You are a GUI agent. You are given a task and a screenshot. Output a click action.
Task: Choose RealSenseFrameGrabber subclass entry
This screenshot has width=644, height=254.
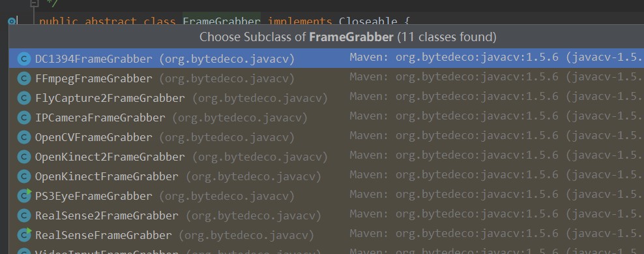pos(327,235)
